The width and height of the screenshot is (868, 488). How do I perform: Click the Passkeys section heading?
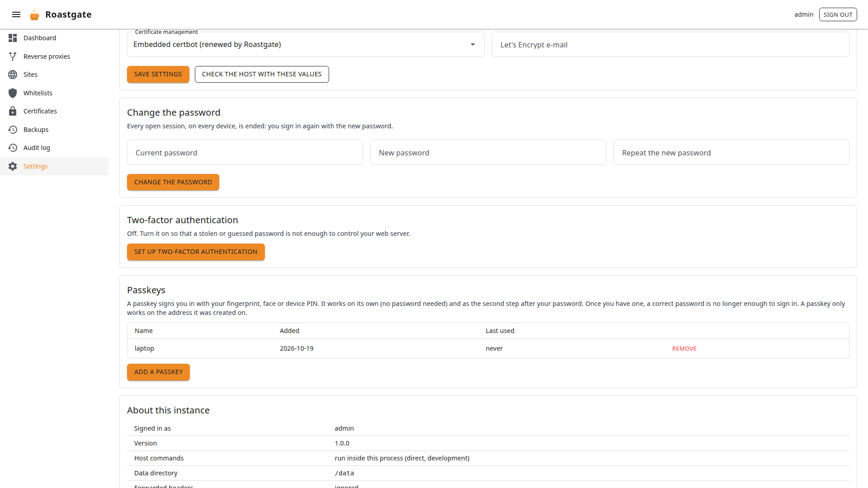146,290
